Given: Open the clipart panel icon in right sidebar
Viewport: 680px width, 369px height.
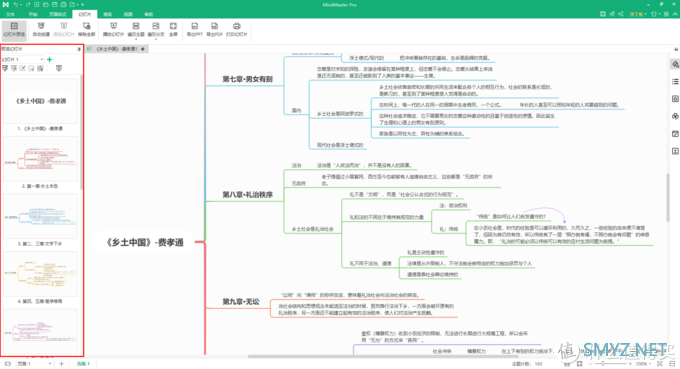Looking at the screenshot, I should click(x=675, y=116).
